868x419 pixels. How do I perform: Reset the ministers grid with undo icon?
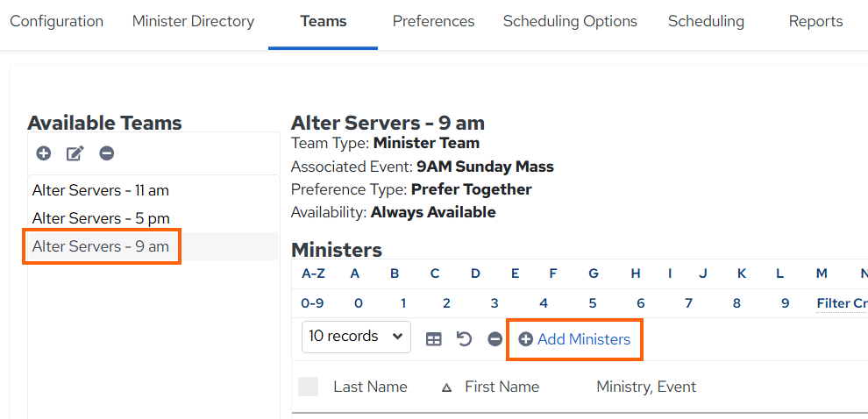[x=464, y=338]
